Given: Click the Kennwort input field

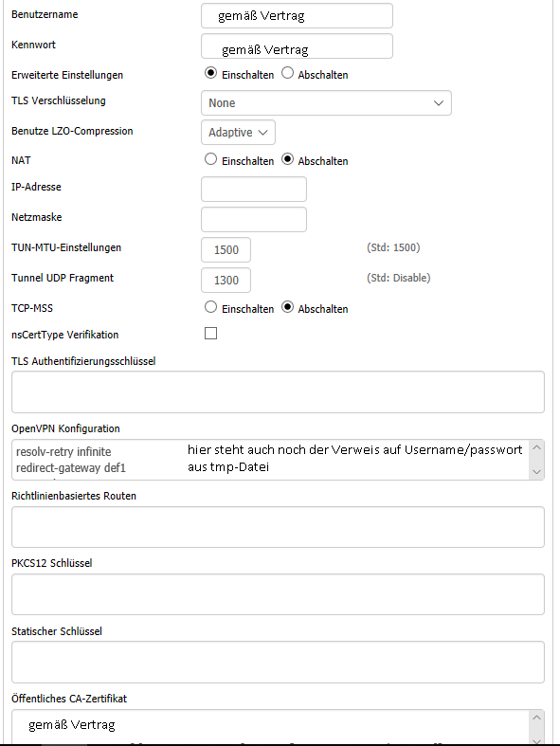Looking at the screenshot, I should [297, 46].
